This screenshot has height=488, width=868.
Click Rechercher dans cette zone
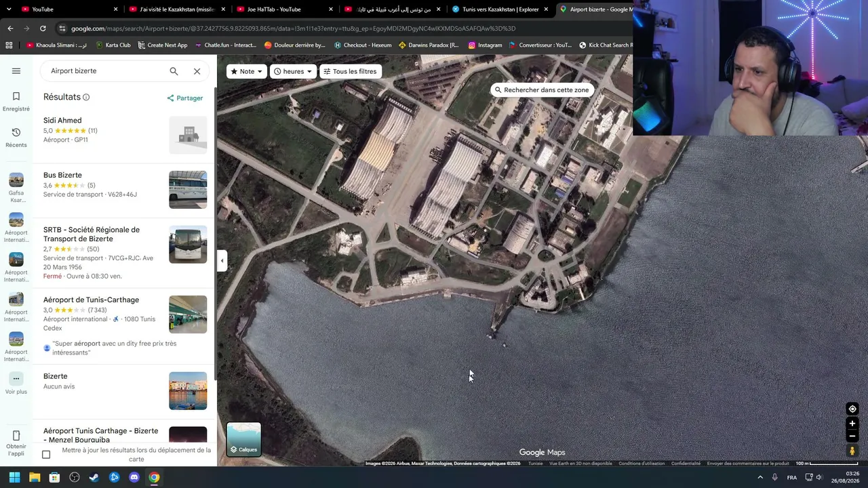coord(541,90)
